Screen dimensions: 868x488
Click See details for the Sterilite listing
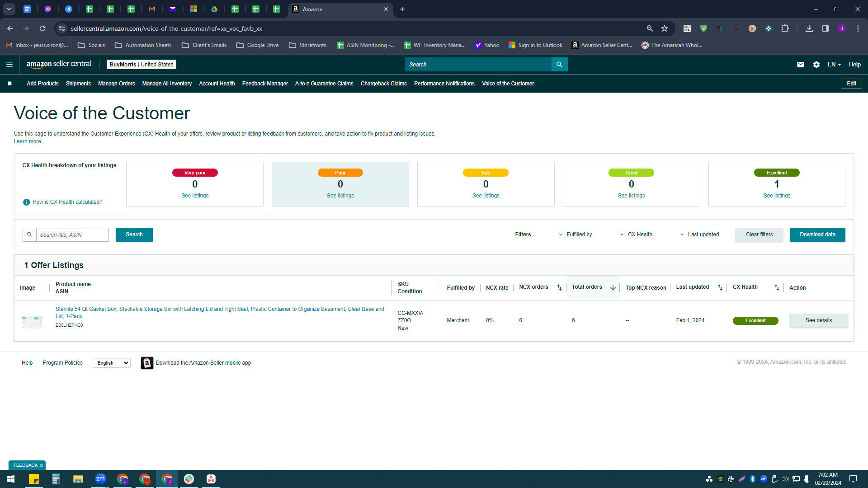[819, 320]
